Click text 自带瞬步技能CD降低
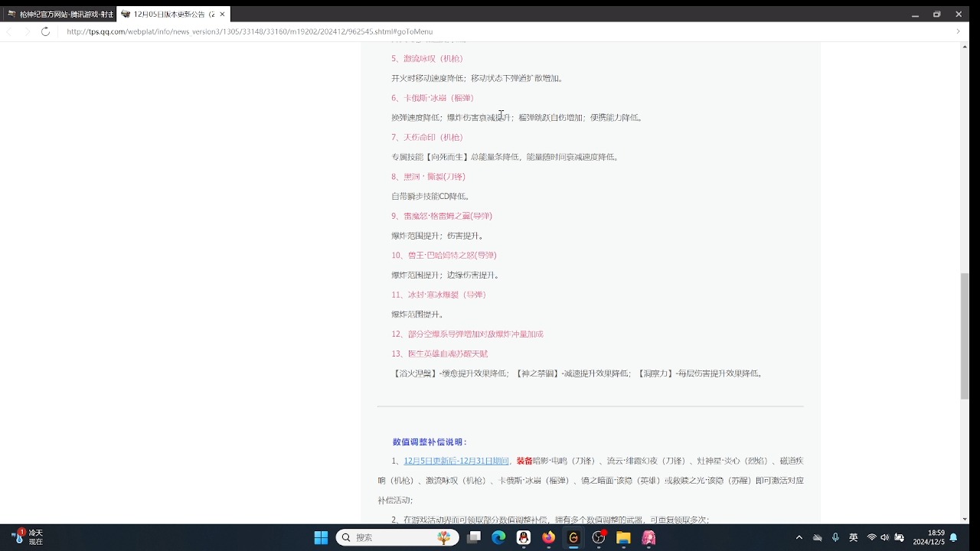The height and width of the screenshot is (551, 980). coord(430,196)
